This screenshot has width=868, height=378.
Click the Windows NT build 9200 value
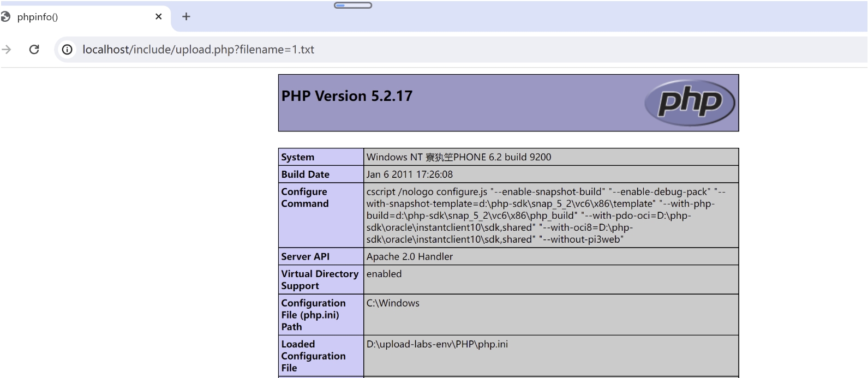point(459,157)
